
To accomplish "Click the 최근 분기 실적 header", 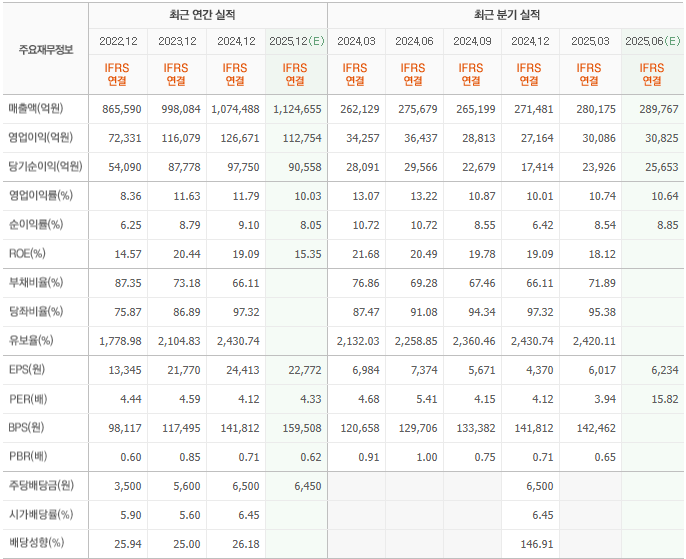I will tap(507, 15).
